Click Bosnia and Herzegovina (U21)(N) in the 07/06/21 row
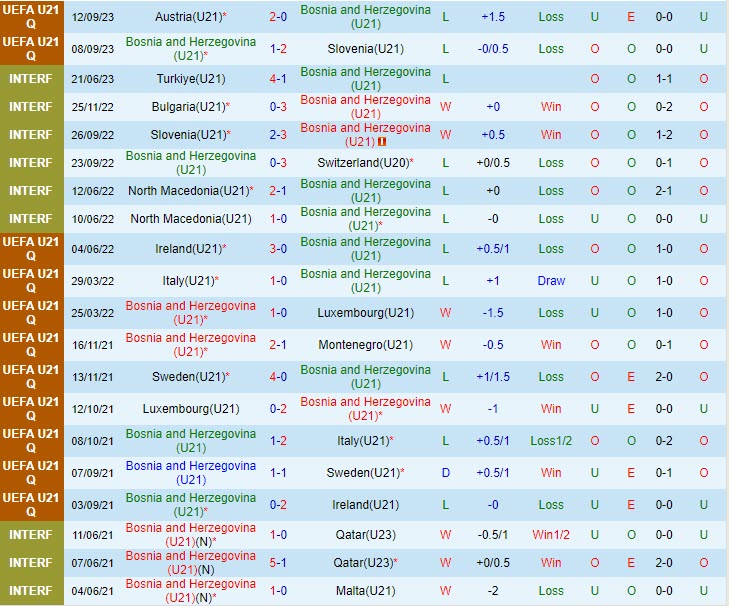 [x=191, y=563]
